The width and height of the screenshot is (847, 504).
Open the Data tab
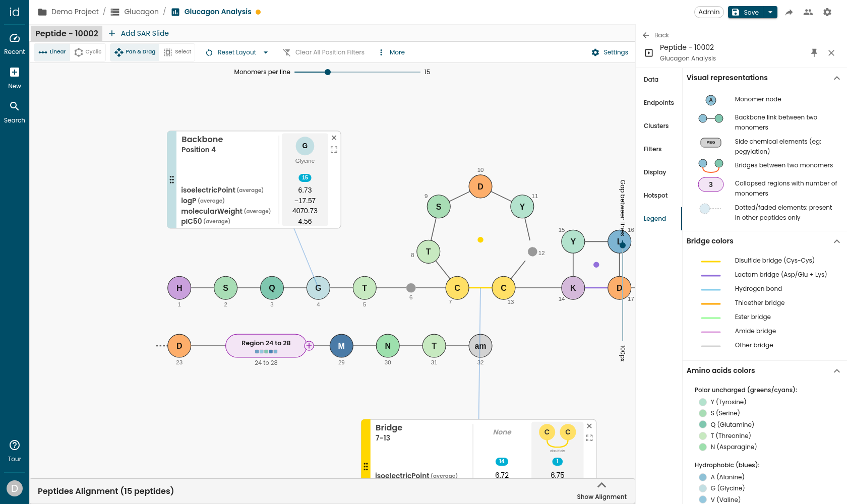[x=651, y=80]
